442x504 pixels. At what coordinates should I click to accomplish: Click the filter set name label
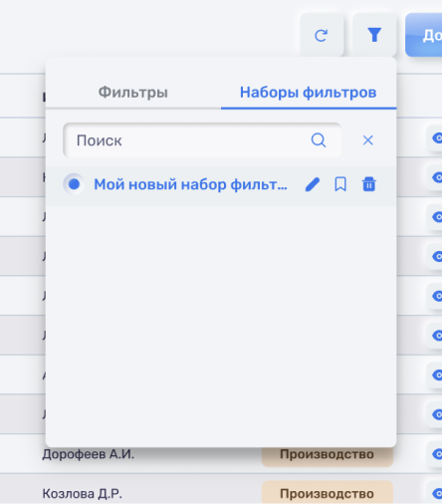click(x=190, y=184)
